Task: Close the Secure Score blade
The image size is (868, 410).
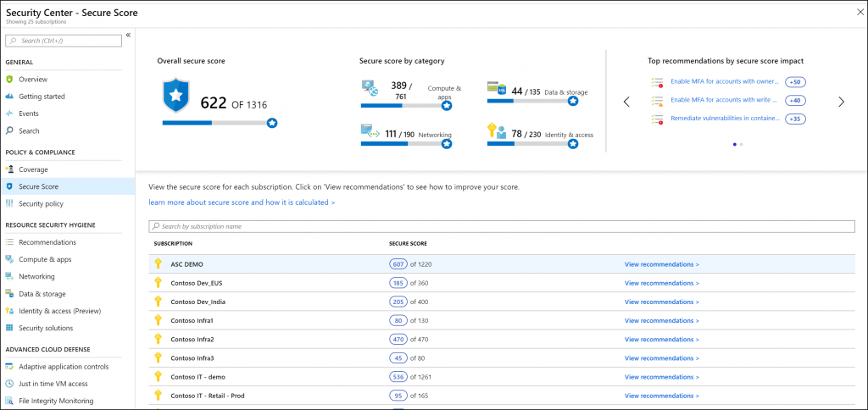Action: pyautogui.click(x=860, y=12)
